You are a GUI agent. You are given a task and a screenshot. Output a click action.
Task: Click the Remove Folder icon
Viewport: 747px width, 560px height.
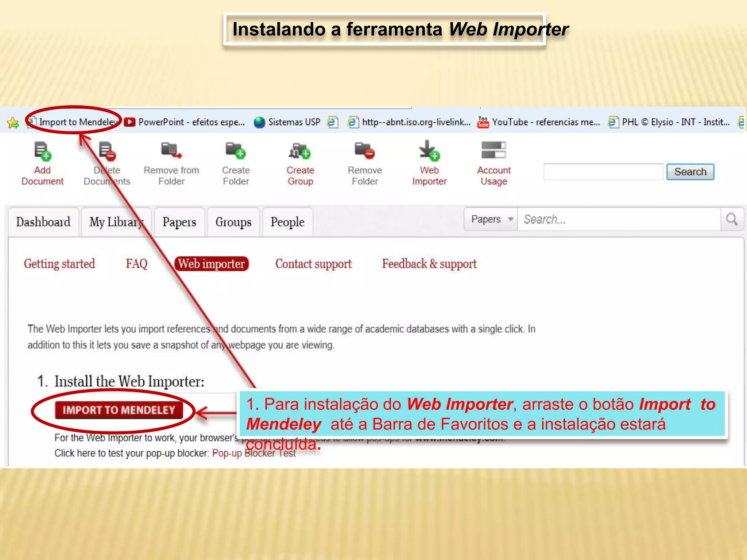(x=365, y=151)
